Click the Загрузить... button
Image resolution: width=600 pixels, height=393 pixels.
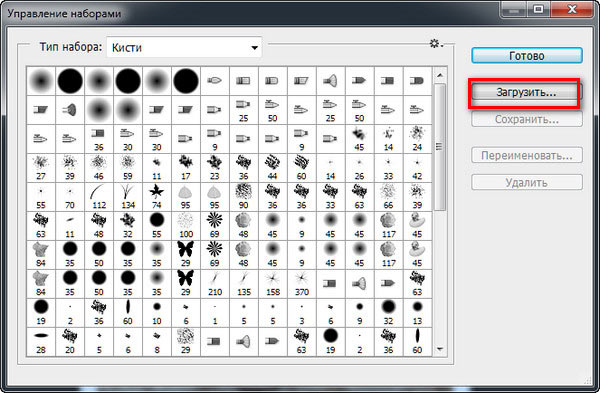[527, 92]
